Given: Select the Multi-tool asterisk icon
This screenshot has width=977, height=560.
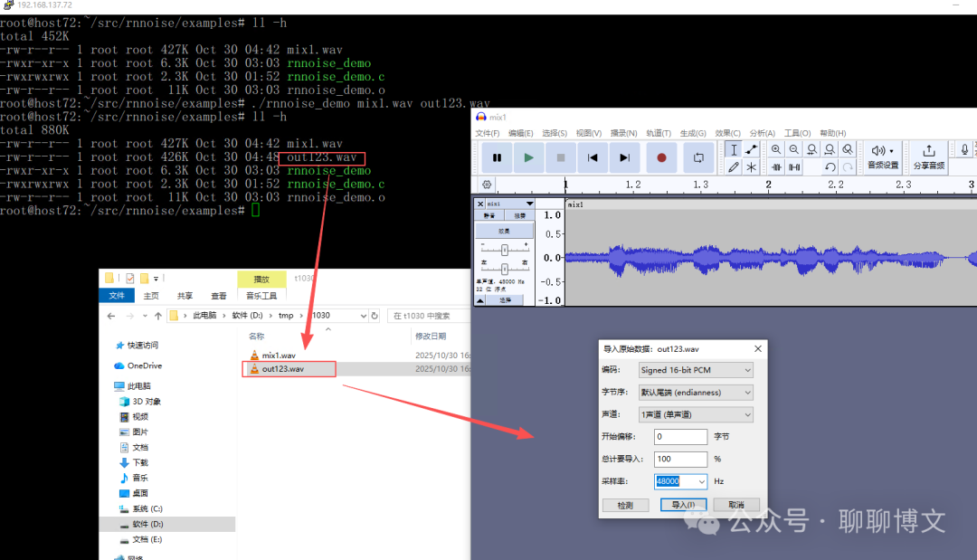Looking at the screenshot, I should click(x=752, y=167).
